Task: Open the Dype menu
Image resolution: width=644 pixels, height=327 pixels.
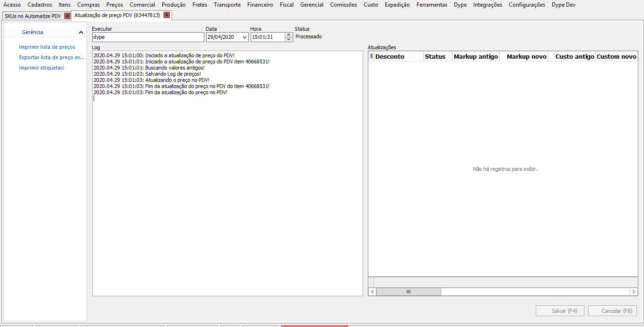Action: [460, 5]
